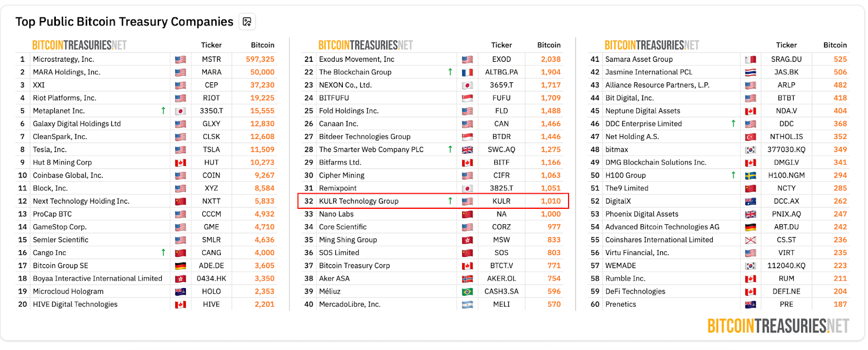This screenshot has height=350, width=868.
Task: Click the 597,325 Bitcoin value for Microstrategy
Action: pos(260,59)
